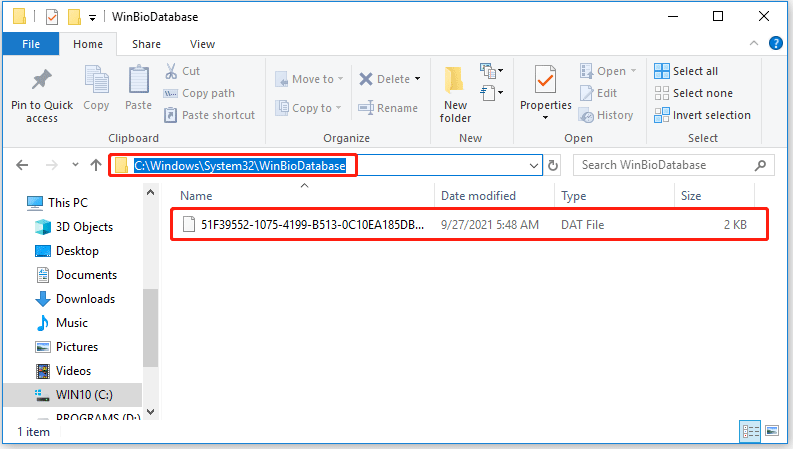This screenshot has width=793, height=449.
Task: Select WIN10 (C:) drive
Action: [73, 395]
